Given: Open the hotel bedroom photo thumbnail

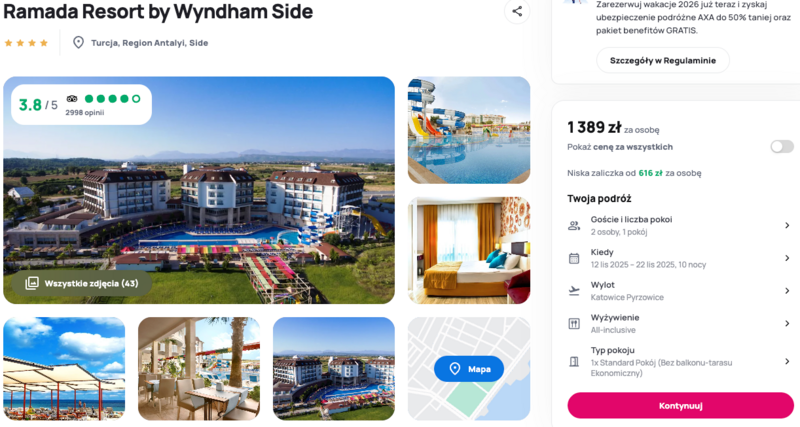Looking at the screenshot, I should (469, 250).
